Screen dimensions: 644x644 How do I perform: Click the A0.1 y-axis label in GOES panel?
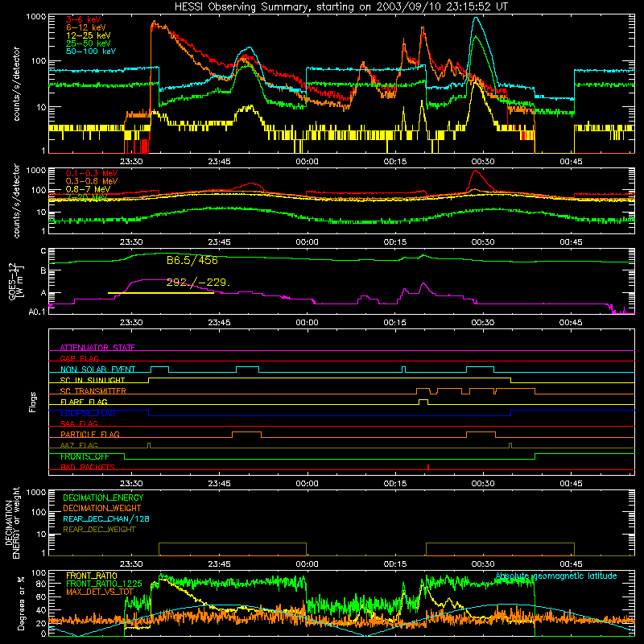point(37,312)
